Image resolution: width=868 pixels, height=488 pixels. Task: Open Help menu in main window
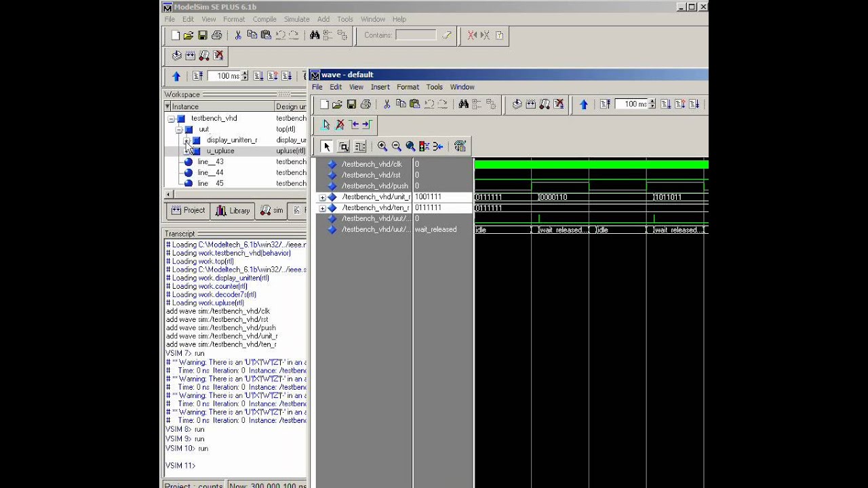[399, 19]
